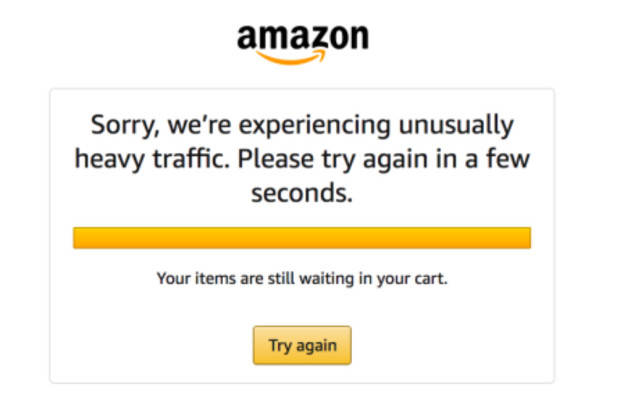Screen dimensions: 641x405
Task: Click the yellow progress bar
Action: click(301, 238)
